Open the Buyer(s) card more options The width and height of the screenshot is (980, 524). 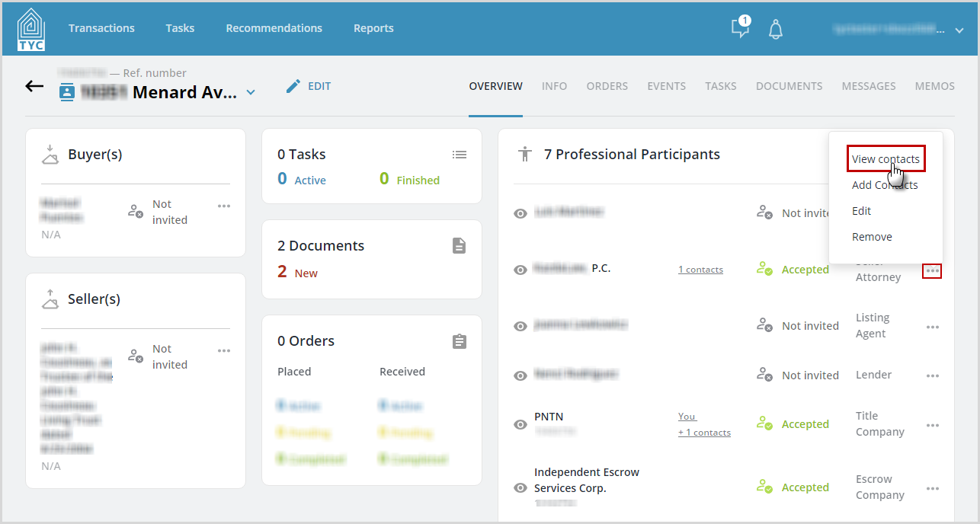tap(224, 206)
